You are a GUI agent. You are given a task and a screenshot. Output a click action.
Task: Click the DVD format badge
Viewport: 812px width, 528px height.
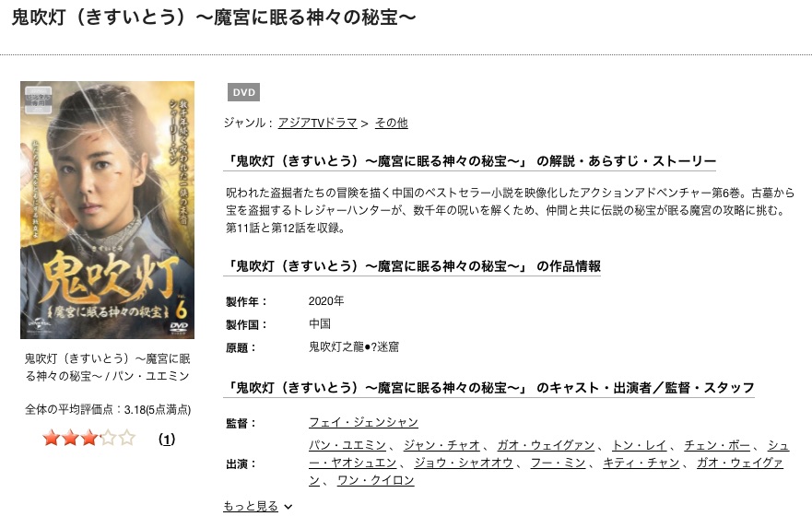[x=243, y=92]
